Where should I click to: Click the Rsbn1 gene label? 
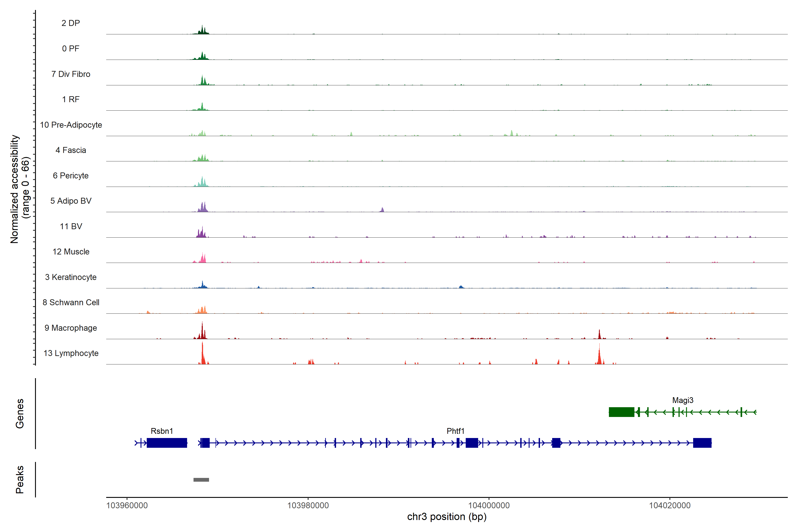(x=162, y=431)
